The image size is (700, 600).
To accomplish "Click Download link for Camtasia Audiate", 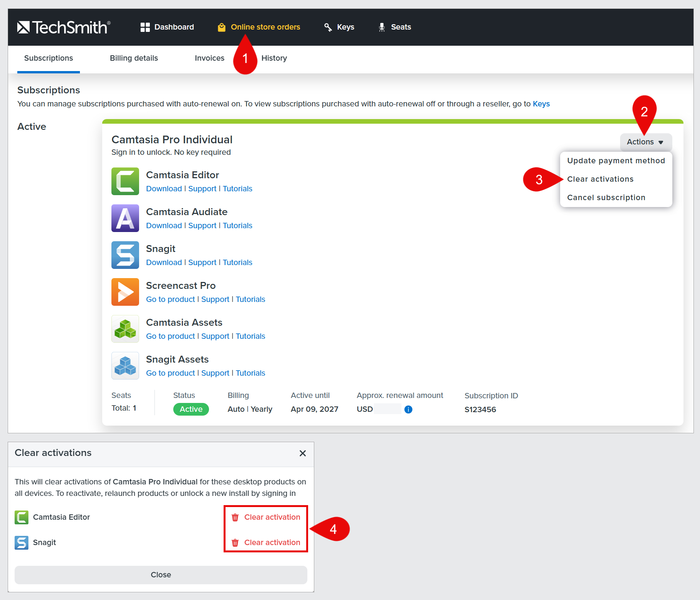I will point(164,226).
